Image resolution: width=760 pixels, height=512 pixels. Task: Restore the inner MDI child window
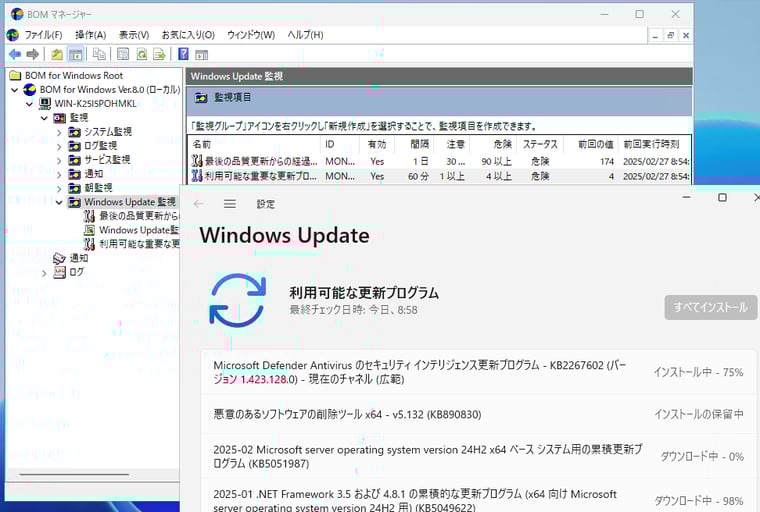671,35
